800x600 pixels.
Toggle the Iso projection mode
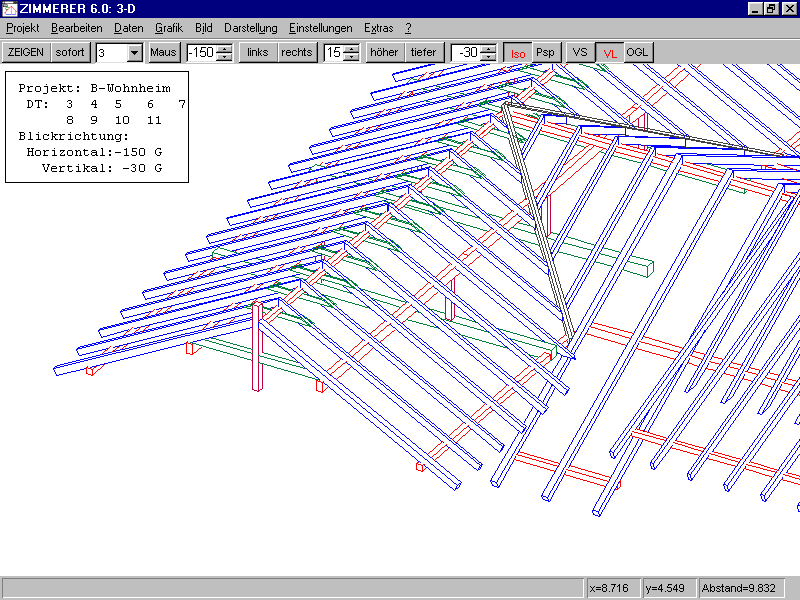517,52
